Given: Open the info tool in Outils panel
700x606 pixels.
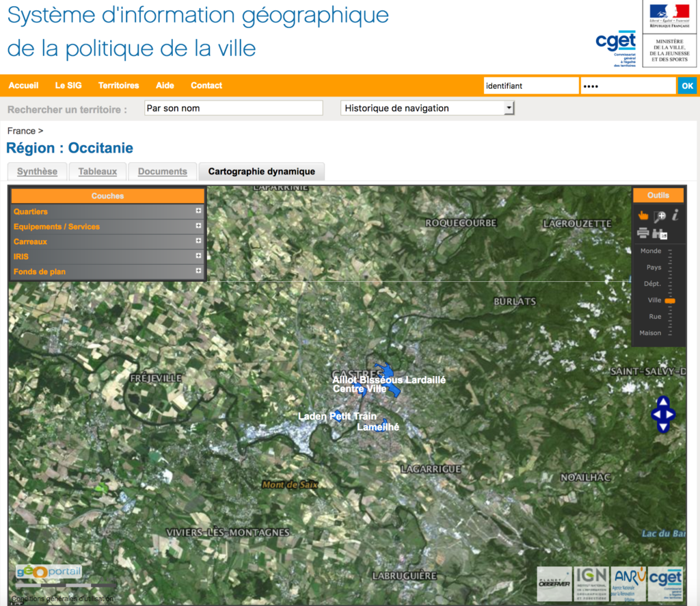Looking at the screenshot, I should (675, 215).
